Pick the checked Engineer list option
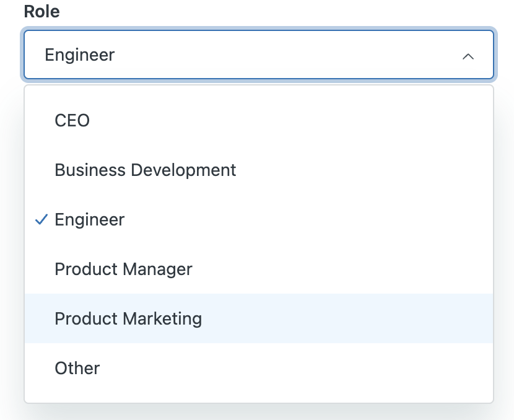 90,220
